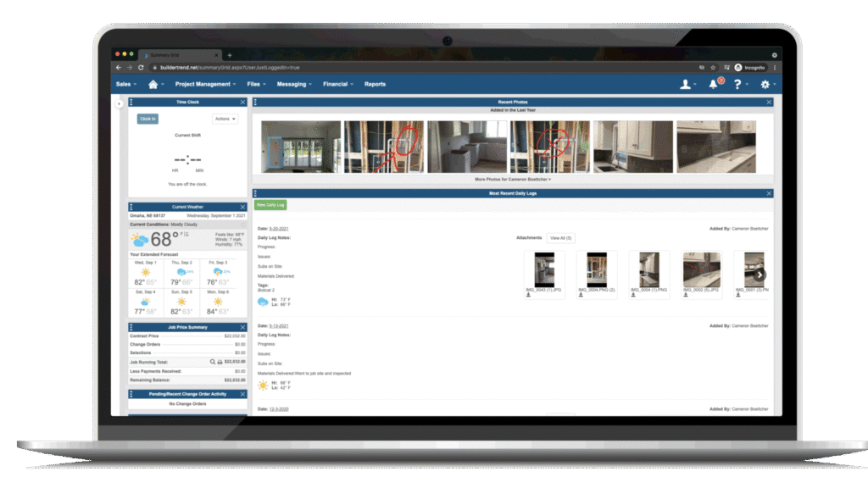The width and height of the screenshot is (868, 477).
Task: Open daily log dated 5-20-2021
Action: (278, 229)
